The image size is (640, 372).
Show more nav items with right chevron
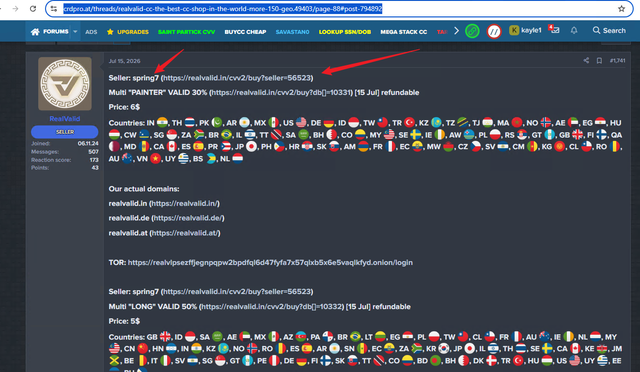click(x=456, y=31)
